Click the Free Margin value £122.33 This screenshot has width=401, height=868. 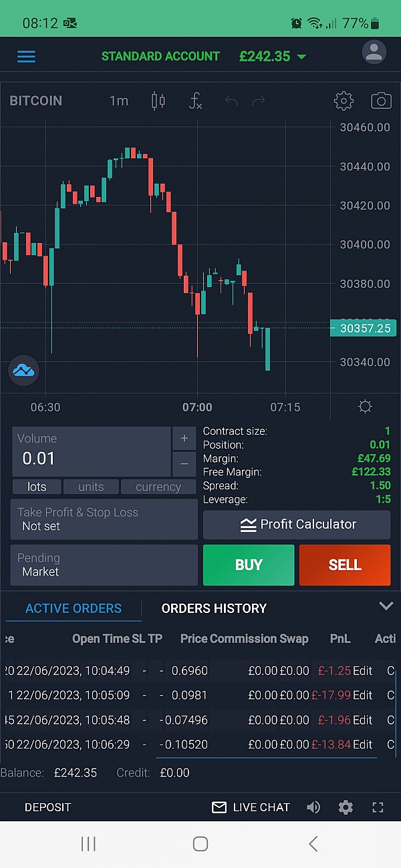371,472
